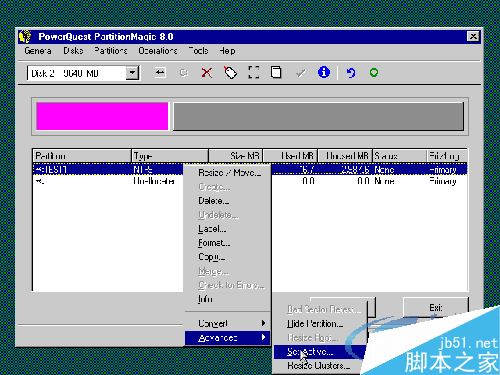The image size is (500, 375).
Task: Click the Resize/Move partition toolbar icon
Action: click(x=160, y=72)
